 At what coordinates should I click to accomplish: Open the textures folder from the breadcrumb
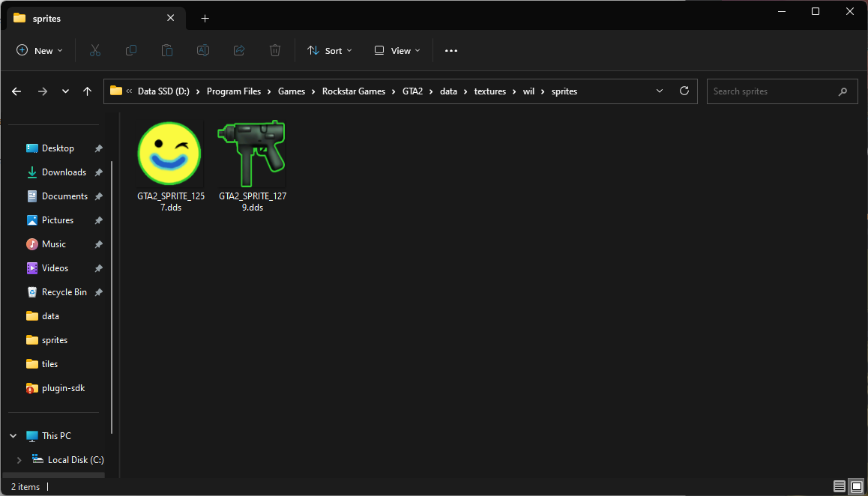click(489, 91)
